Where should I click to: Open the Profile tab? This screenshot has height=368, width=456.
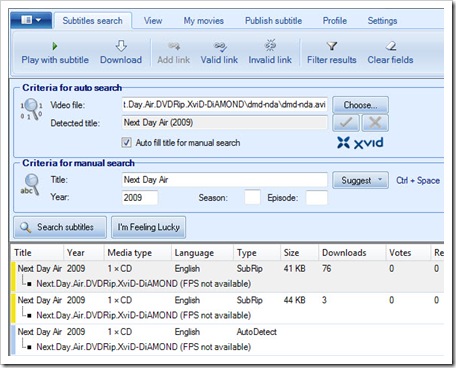pyautogui.click(x=335, y=21)
